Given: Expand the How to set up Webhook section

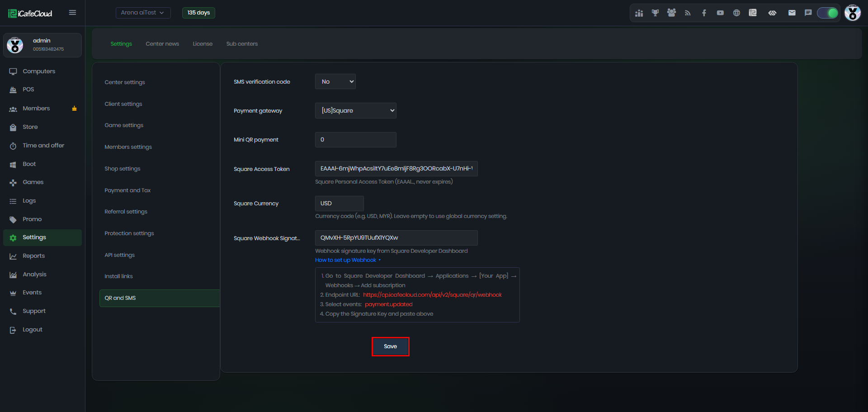Looking at the screenshot, I should (x=348, y=260).
